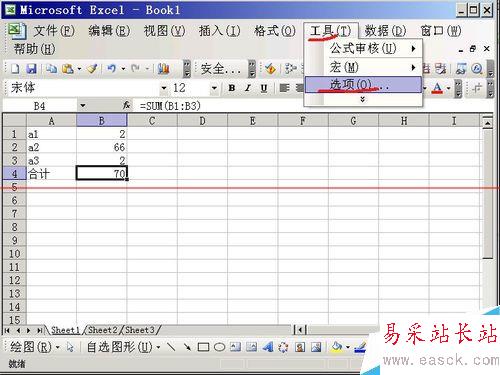Open the Undo history dropdown arrow
The height and width of the screenshot is (375, 500).
(123, 69)
